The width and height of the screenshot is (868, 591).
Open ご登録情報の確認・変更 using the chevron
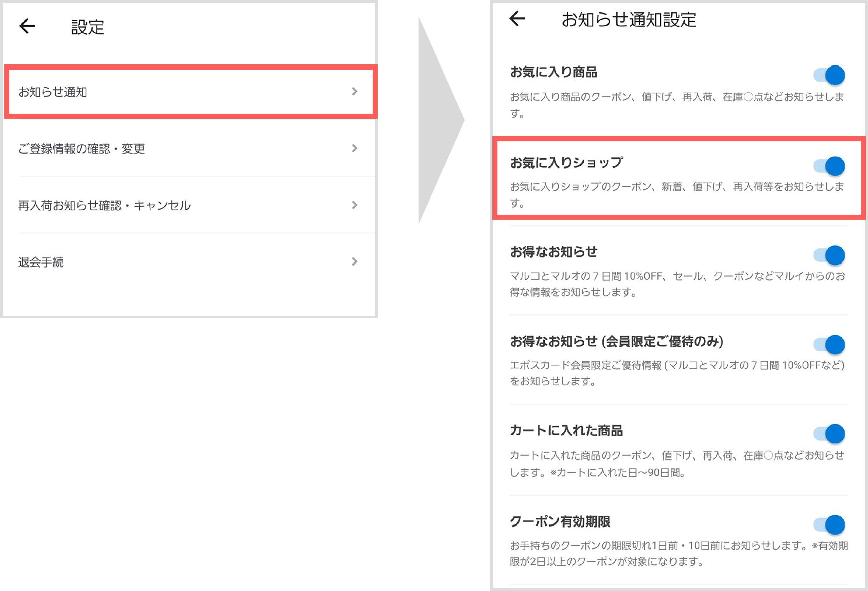pyautogui.click(x=355, y=148)
